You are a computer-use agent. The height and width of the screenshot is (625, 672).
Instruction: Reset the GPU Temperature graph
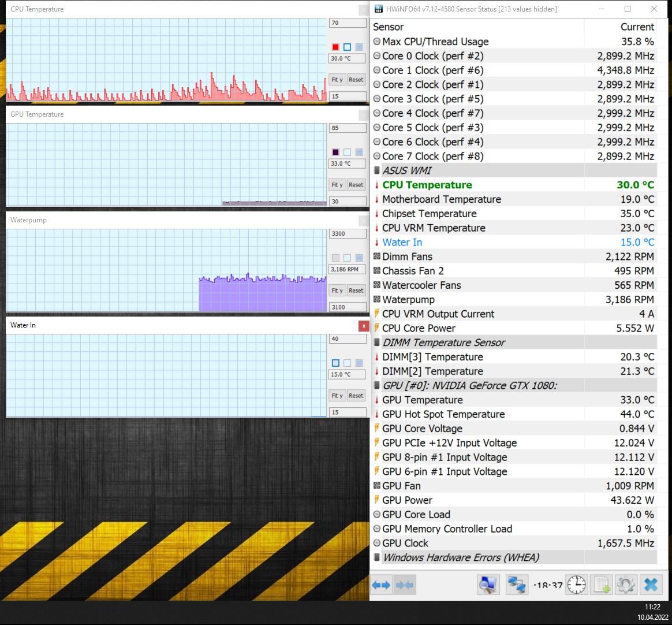tap(356, 185)
